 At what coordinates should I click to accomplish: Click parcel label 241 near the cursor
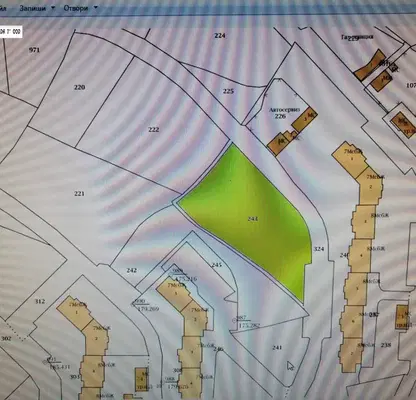(277, 348)
